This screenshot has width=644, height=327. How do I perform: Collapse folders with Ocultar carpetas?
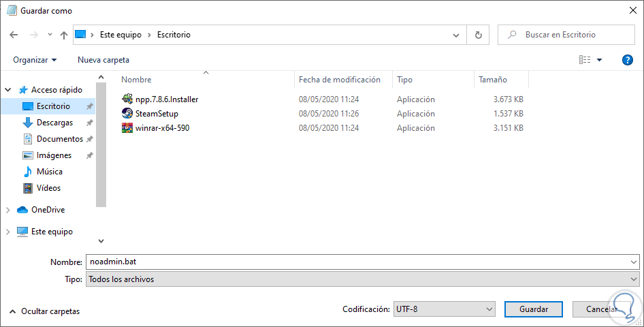click(x=44, y=311)
